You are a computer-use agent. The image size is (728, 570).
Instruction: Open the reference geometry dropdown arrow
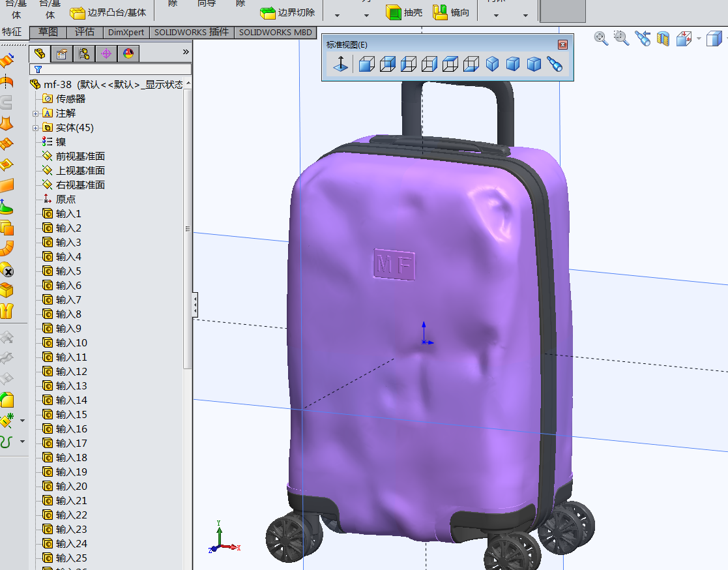click(x=22, y=421)
